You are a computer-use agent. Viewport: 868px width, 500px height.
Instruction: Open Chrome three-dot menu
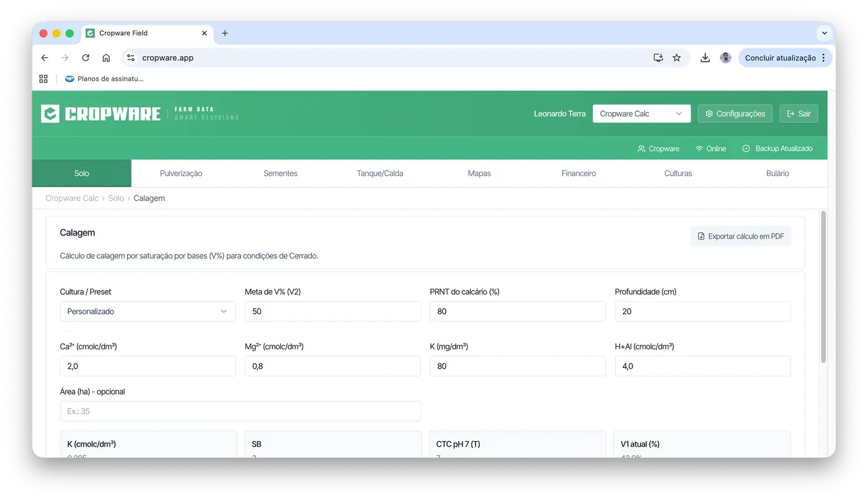pos(823,58)
